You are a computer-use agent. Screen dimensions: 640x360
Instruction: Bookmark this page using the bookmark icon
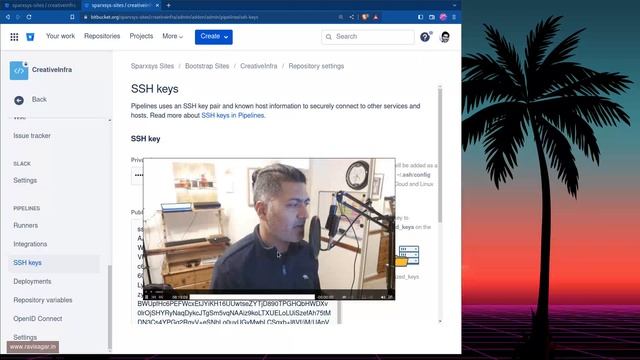pos(72,17)
